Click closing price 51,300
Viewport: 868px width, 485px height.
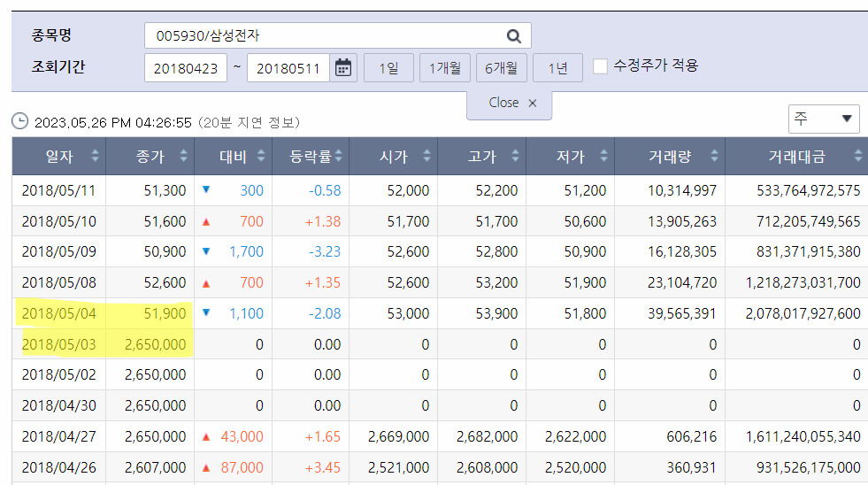(165, 190)
